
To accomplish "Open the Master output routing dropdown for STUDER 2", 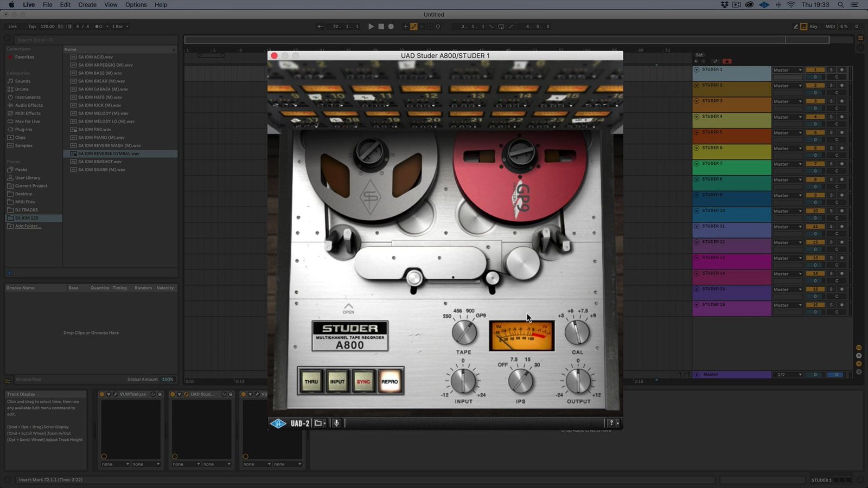I will (788, 85).
